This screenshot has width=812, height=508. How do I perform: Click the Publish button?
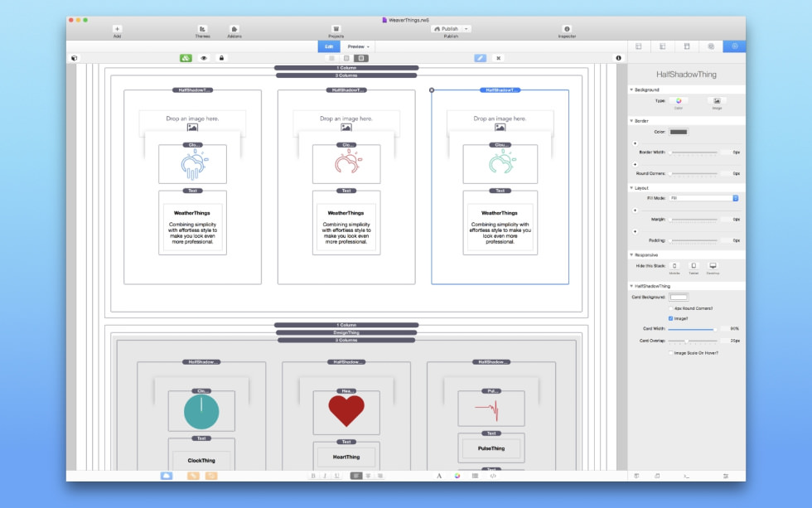(x=447, y=29)
